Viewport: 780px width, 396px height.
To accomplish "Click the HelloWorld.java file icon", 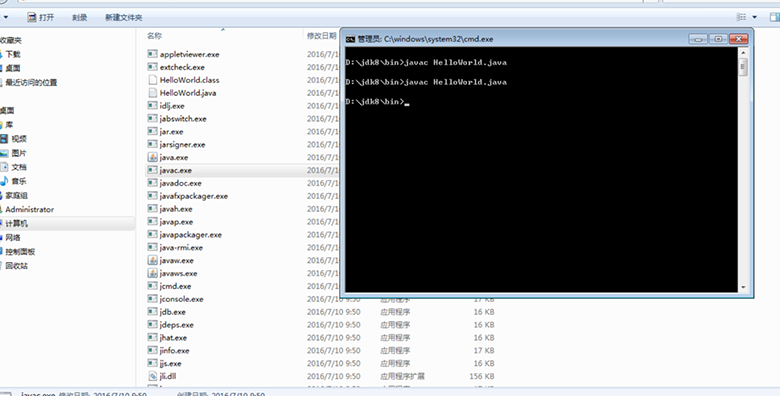I will [x=152, y=93].
